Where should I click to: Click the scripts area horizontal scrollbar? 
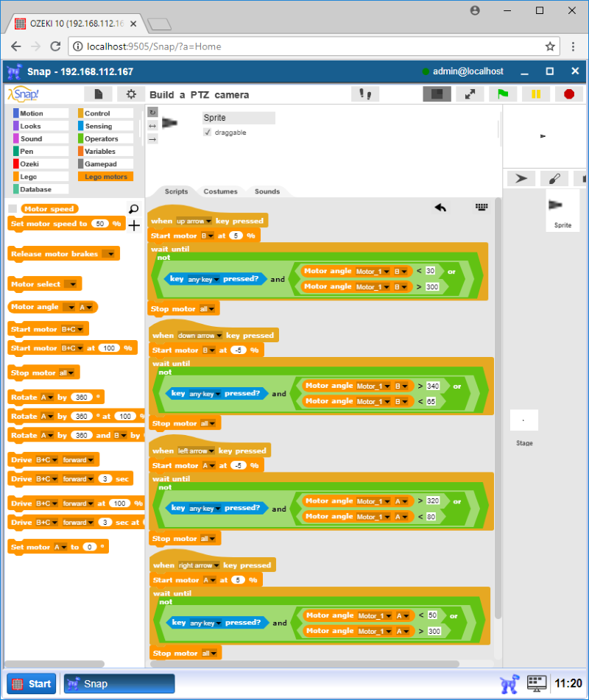pos(305,664)
